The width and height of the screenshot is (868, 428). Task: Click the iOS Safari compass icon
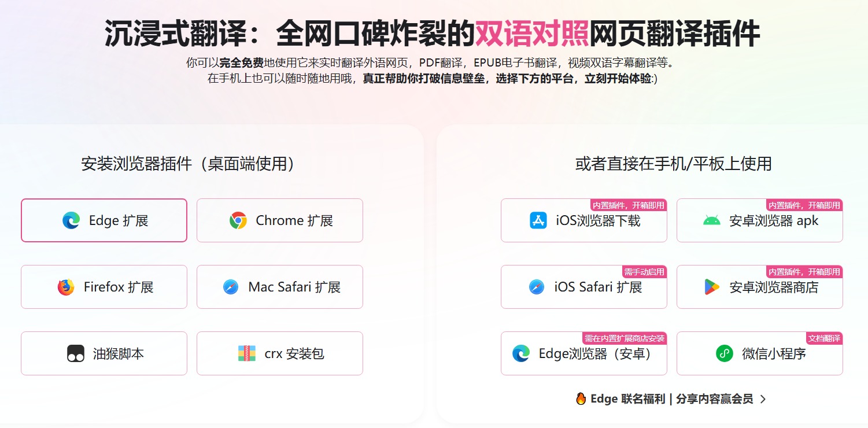pyautogui.click(x=537, y=287)
